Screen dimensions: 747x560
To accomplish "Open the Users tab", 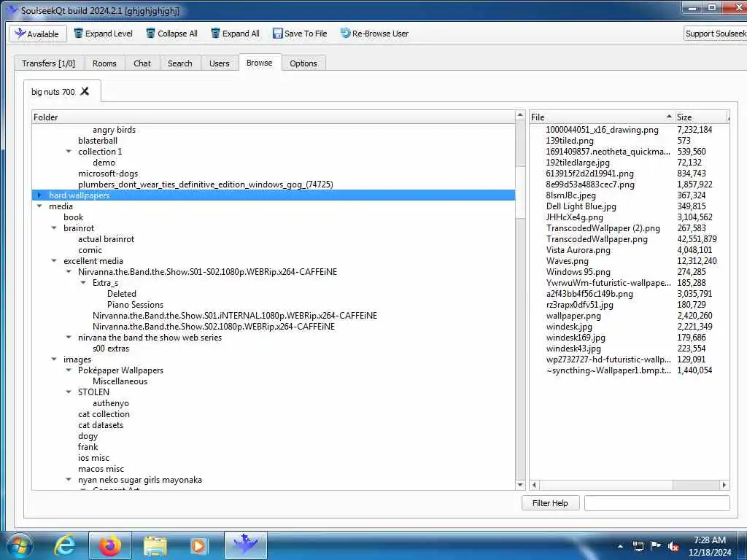I will pos(219,63).
